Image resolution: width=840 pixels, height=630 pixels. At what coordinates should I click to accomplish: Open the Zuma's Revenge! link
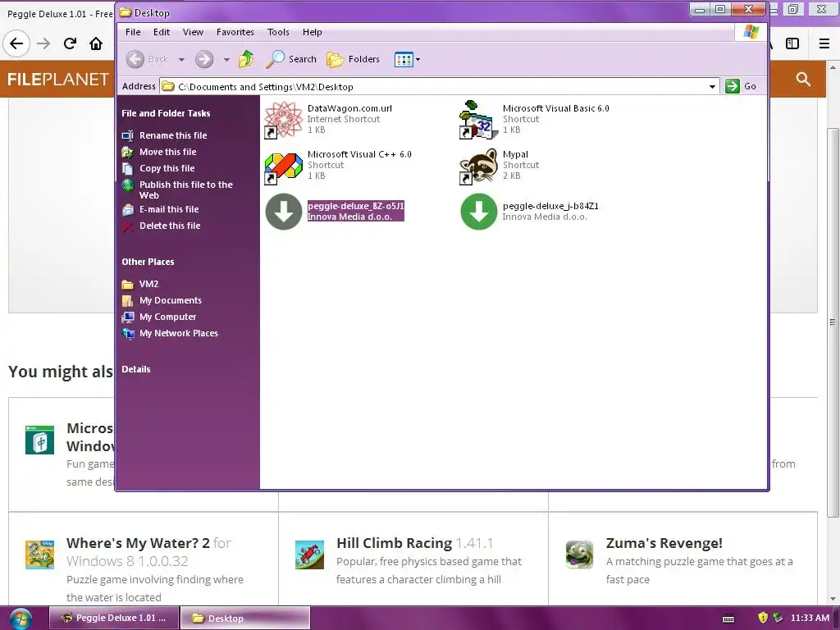pyautogui.click(x=664, y=543)
